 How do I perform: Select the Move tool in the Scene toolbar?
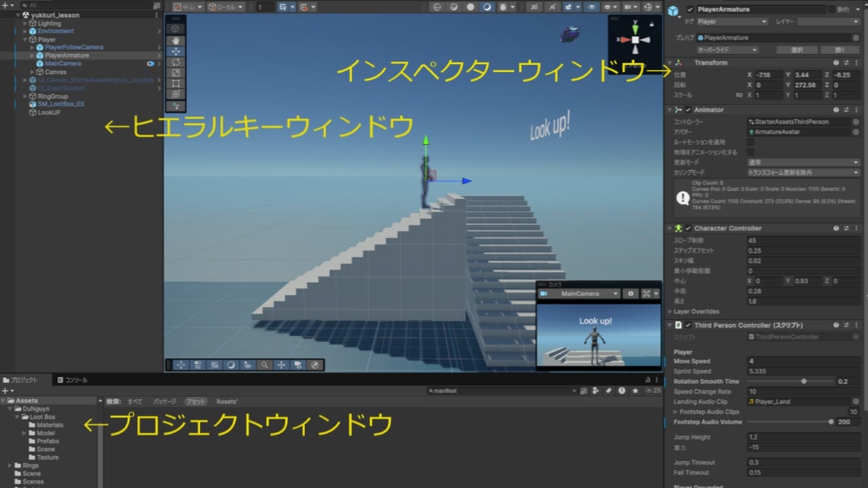(x=176, y=51)
